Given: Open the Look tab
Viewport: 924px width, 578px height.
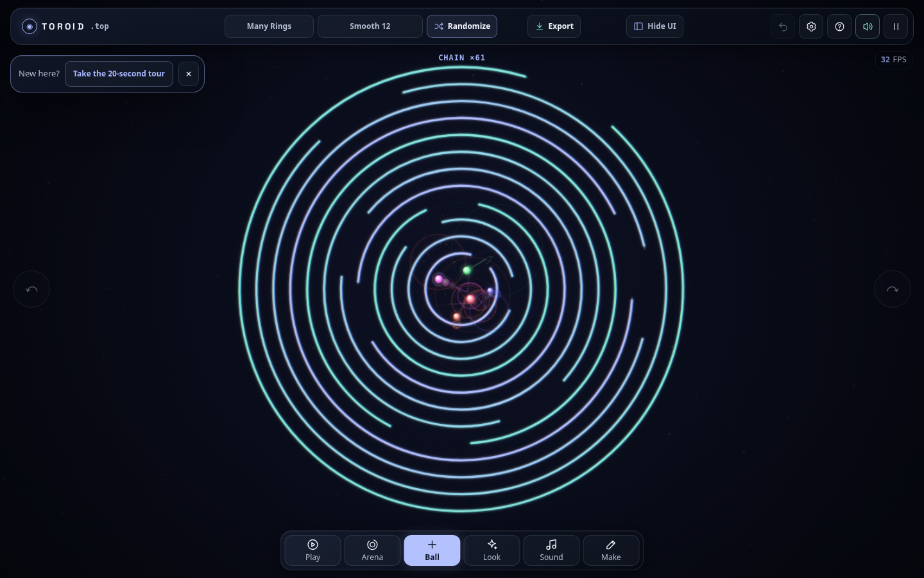Looking at the screenshot, I should (x=492, y=550).
